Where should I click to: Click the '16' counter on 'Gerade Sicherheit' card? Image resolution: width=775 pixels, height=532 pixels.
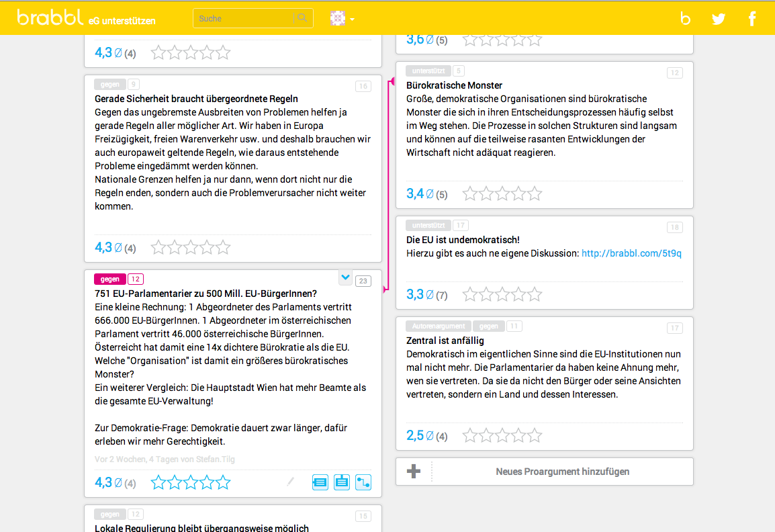[363, 86]
